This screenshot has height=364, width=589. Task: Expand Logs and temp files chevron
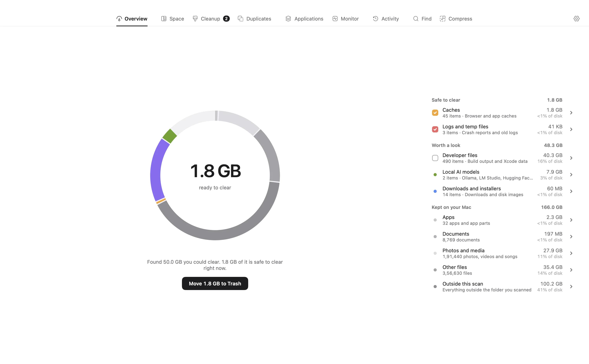click(x=571, y=129)
